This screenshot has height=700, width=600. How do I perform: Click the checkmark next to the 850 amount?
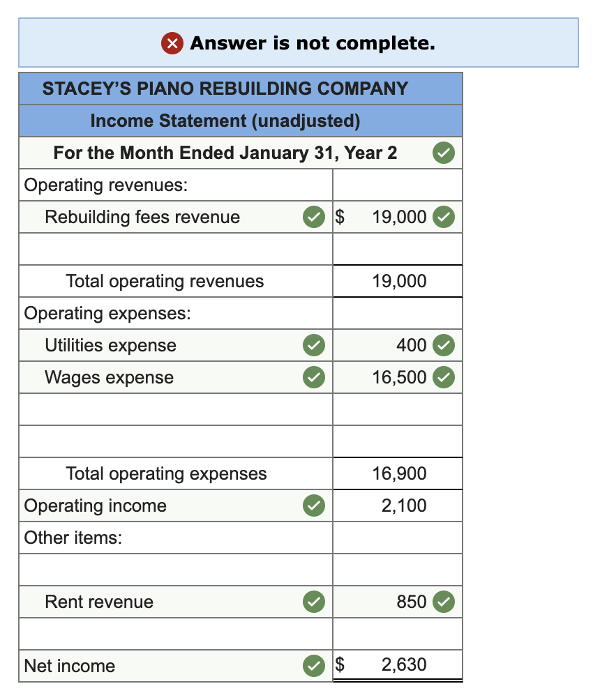tap(444, 602)
